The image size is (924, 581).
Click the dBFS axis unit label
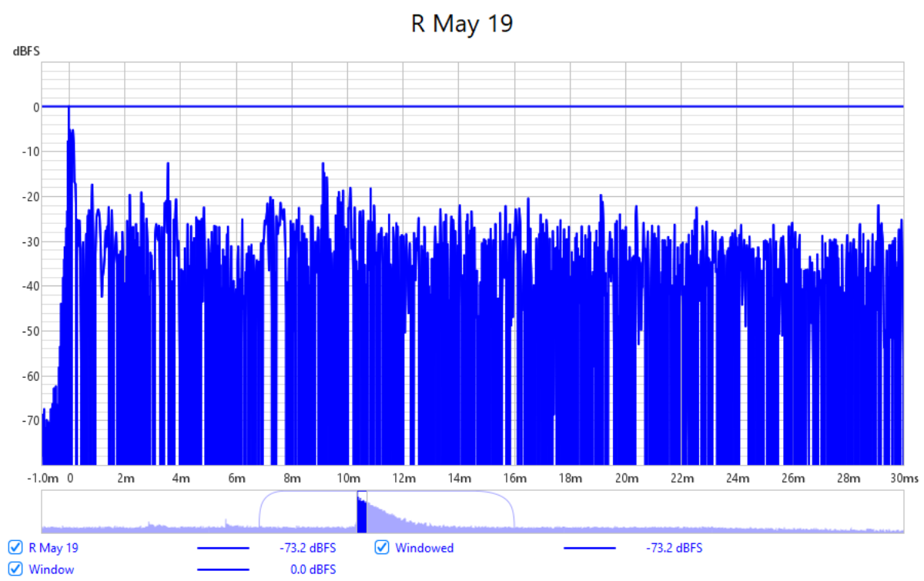tap(25, 52)
